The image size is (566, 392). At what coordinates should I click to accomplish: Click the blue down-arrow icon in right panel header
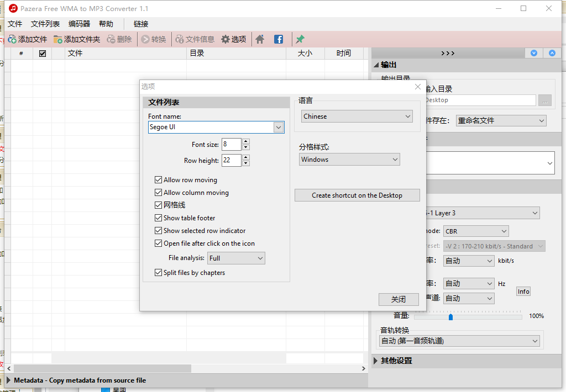(x=534, y=53)
